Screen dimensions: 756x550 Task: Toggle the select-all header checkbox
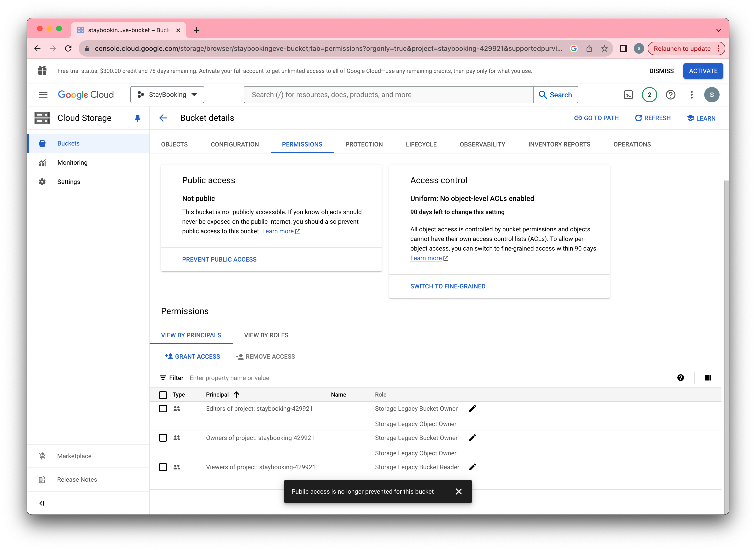click(163, 395)
